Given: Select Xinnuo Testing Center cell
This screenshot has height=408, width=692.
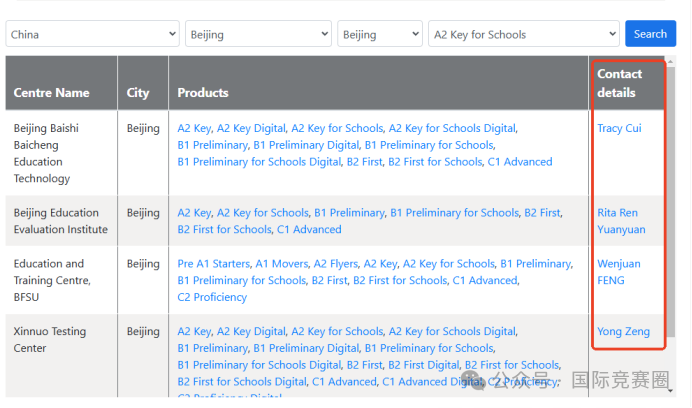Looking at the screenshot, I should pyautogui.click(x=61, y=355).
